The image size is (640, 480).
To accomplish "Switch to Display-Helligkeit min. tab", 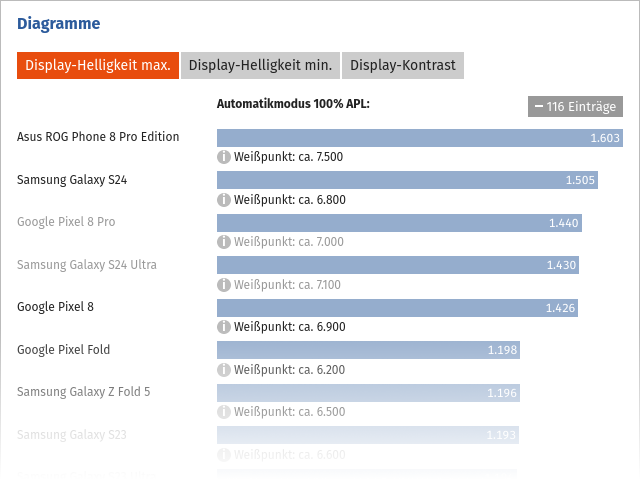I will 260,65.
